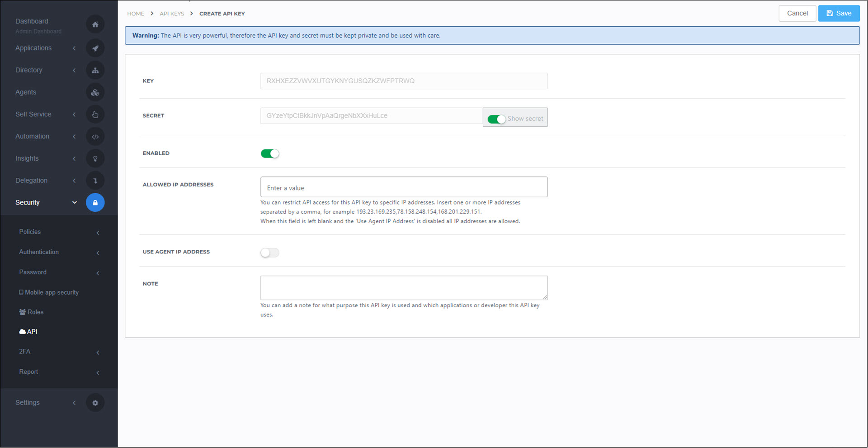This screenshot has height=448, width=868.
Task: Click the 'ALLOWED IP ADDRESSES' label
Action: click(x=178, y=185)
